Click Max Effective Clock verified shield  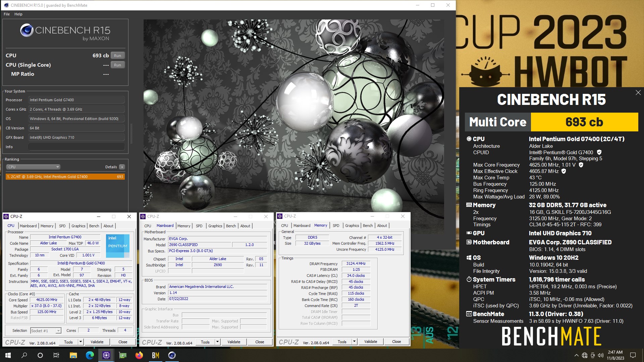point(564,171)
